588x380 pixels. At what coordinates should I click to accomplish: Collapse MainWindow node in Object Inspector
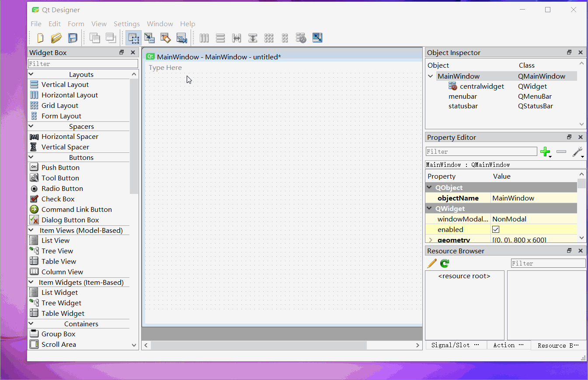[431, 76]
